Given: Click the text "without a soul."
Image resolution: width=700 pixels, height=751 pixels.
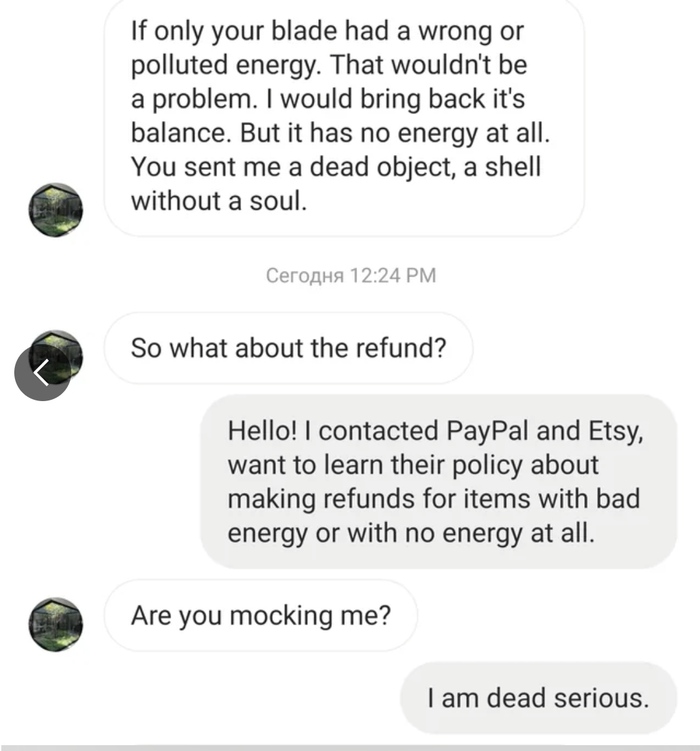Looking at the screenshot, I should coord(218,200).
